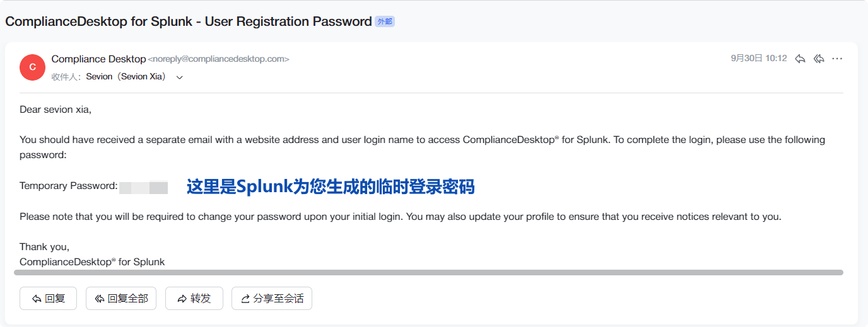Click the email subject title text
The image size is (868, 327).
189,21
